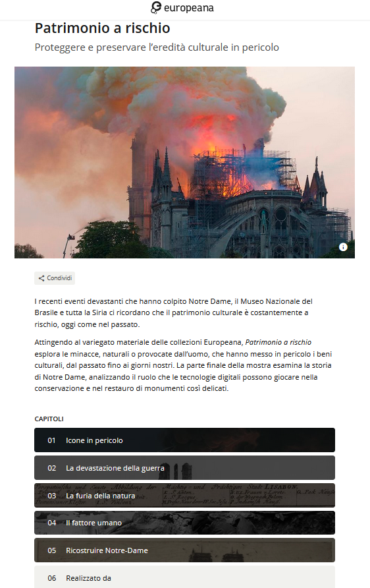The width and height of the screenshot is (370, 588).
Task: Open chapter 06 Realizzato da
Action: tap(184, 577)
